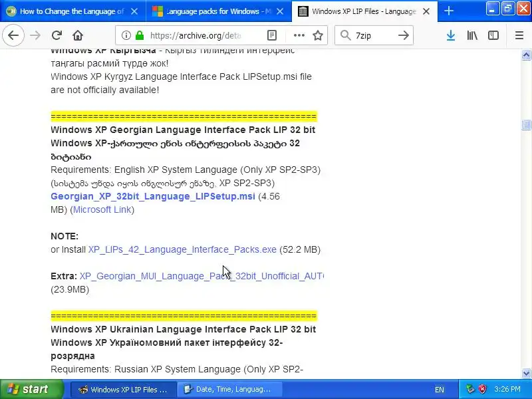Minimize the Firefox window
This screenshot has width=532, height=399.
[492, 9]
